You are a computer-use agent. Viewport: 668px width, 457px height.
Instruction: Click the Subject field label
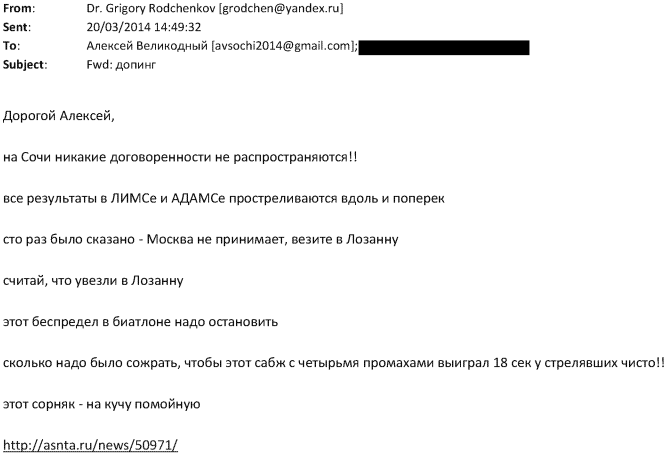click(25, 65)
